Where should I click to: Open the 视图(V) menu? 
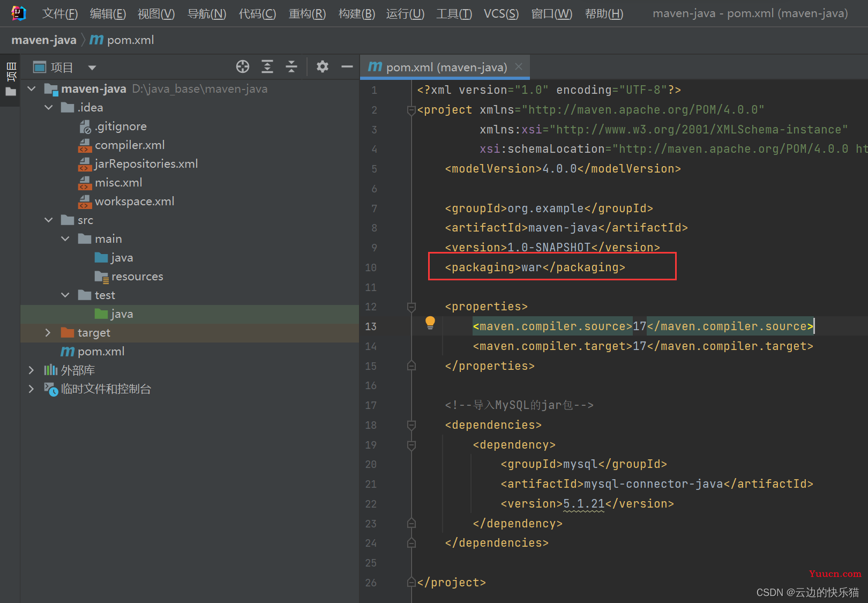pos(156,13)
